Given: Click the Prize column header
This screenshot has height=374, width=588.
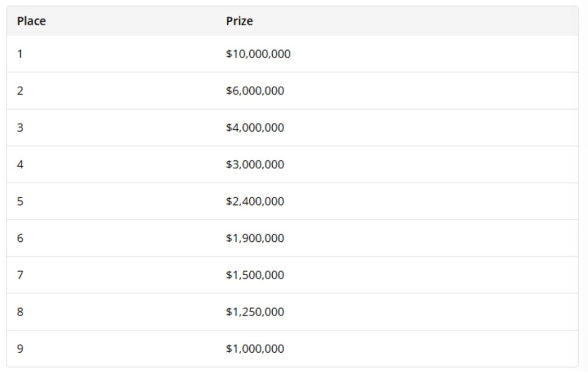Looking at the screenshot, I should pos(239,21).
